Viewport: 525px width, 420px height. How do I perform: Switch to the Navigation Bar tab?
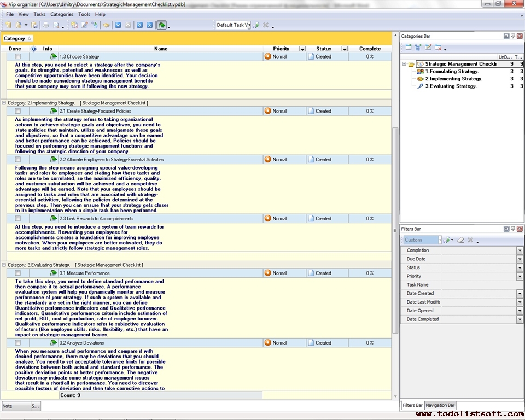tap(440, 405)
